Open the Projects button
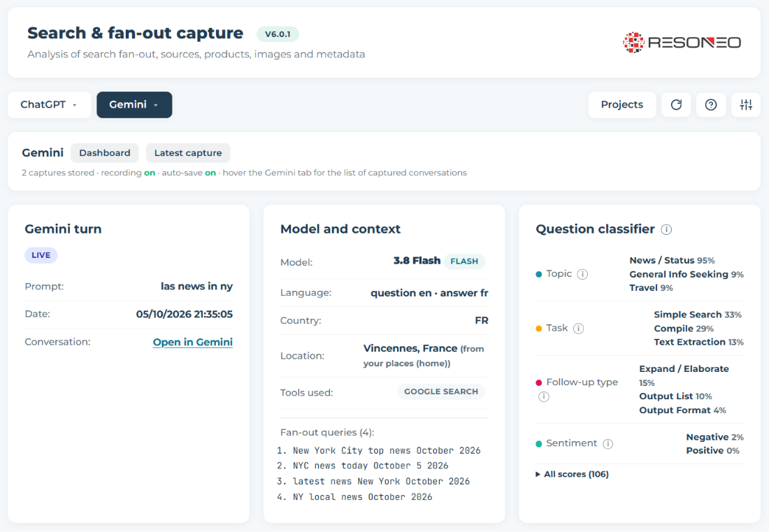Screen dimensions: 769x532 [621, 104]
